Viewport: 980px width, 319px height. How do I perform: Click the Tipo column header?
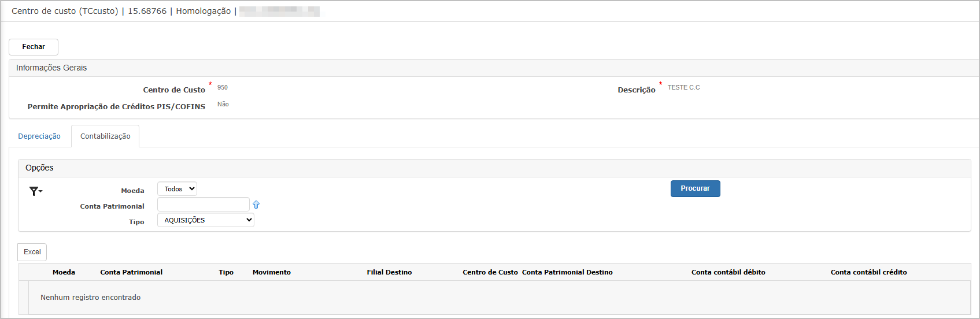[226, 272]
